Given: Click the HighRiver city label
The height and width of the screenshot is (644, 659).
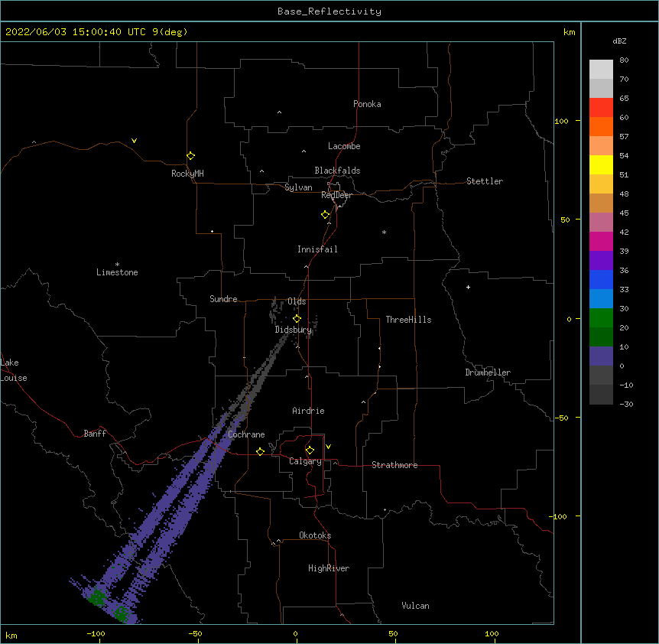Looking at the screenshot, I should 329,568.
